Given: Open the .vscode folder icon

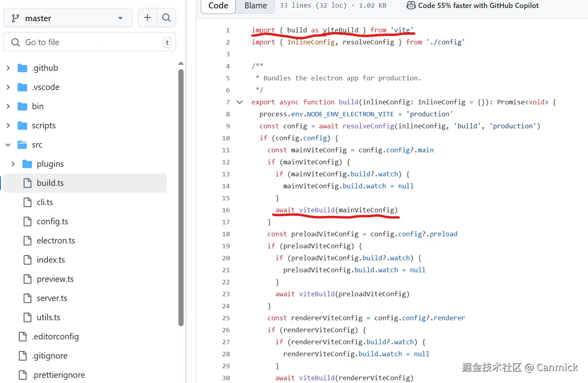Looking at the screenshot, I should (x=22, y=87).
